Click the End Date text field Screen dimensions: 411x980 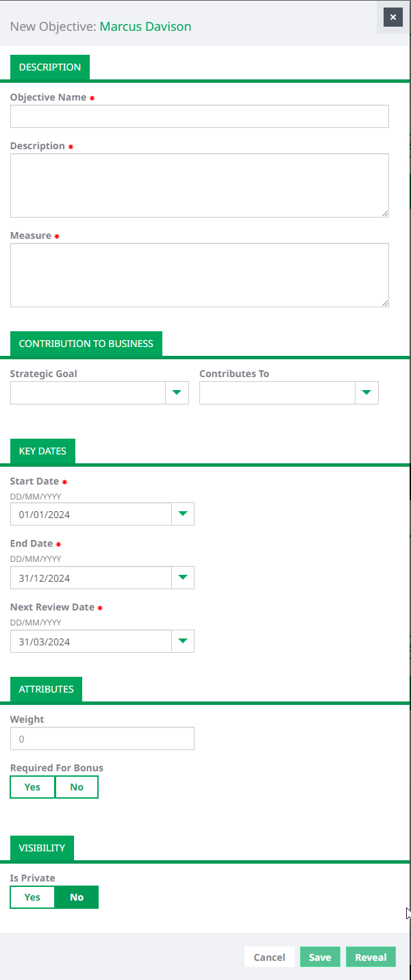90,578
